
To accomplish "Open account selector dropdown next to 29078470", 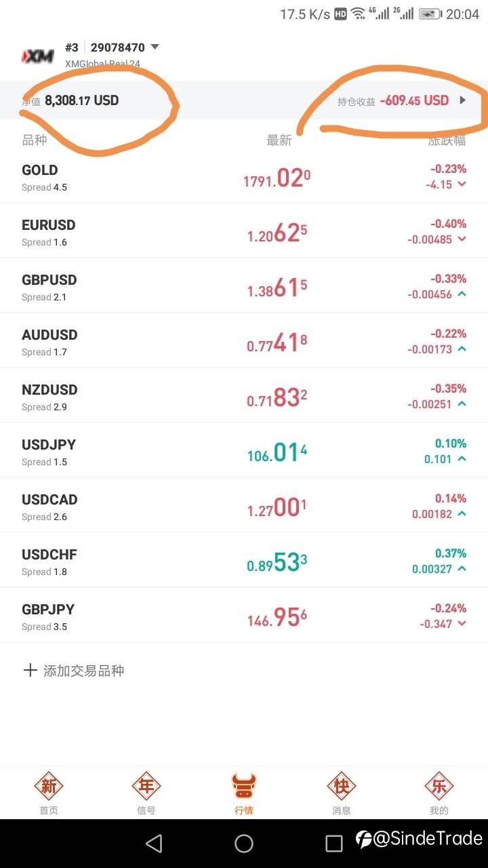I will coord(155,47).
